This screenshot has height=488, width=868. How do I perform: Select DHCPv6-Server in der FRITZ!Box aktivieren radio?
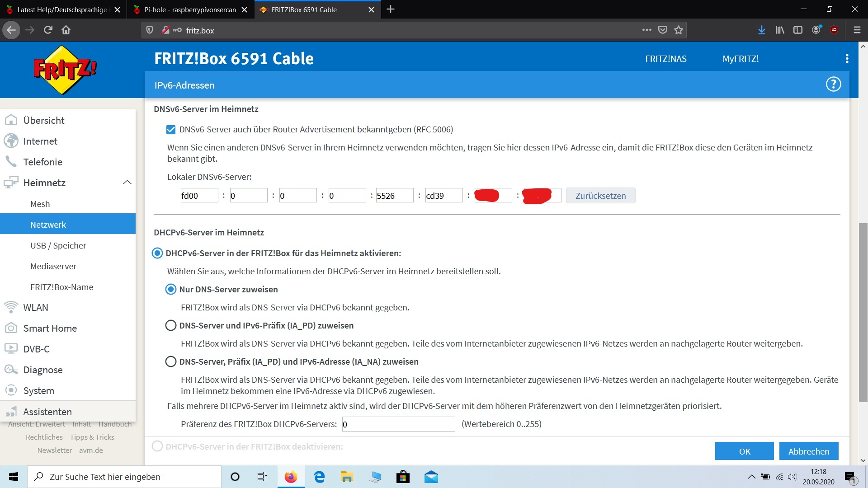pos(157,253)
